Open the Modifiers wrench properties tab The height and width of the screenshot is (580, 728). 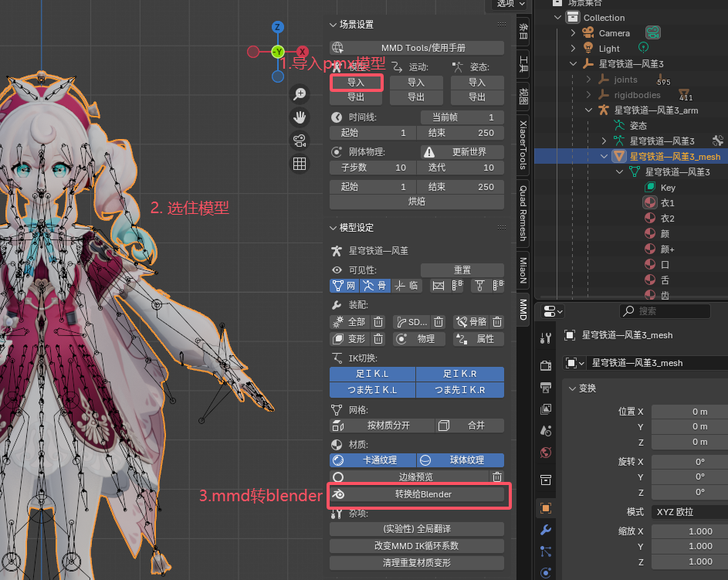tap(546, 529)
